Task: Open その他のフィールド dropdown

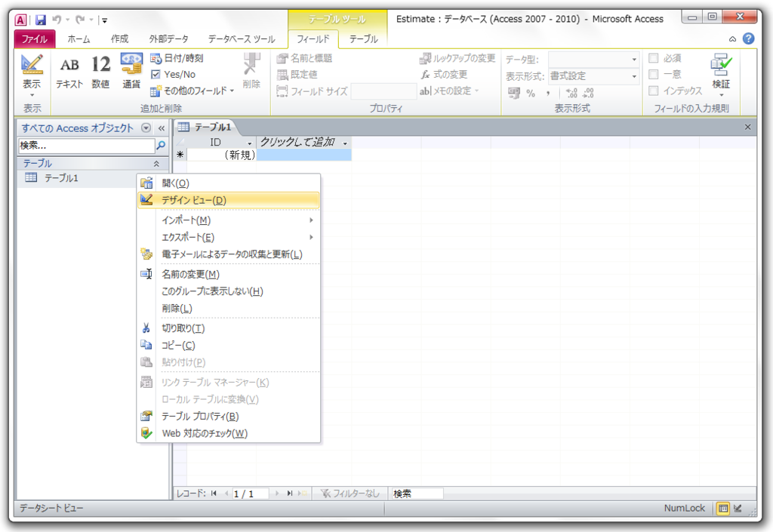Action: pyautogui.click(x=192, y=91)
